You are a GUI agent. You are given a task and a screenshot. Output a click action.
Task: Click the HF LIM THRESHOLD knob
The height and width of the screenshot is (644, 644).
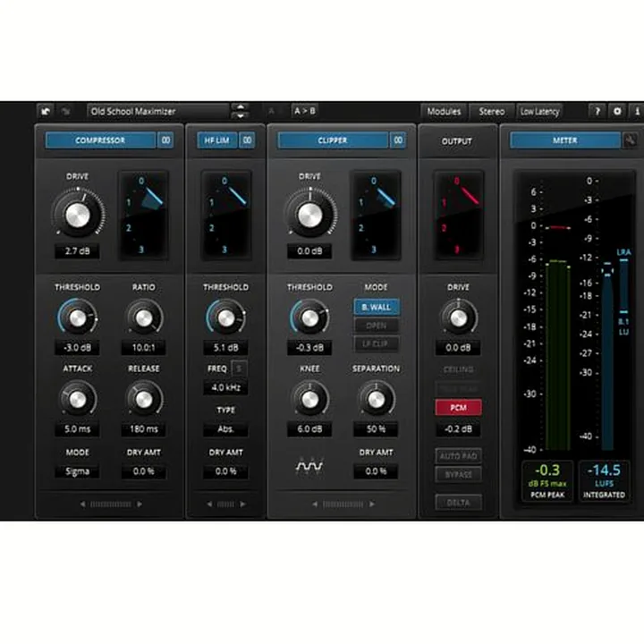pyautogui.click(x=226, y=318)
